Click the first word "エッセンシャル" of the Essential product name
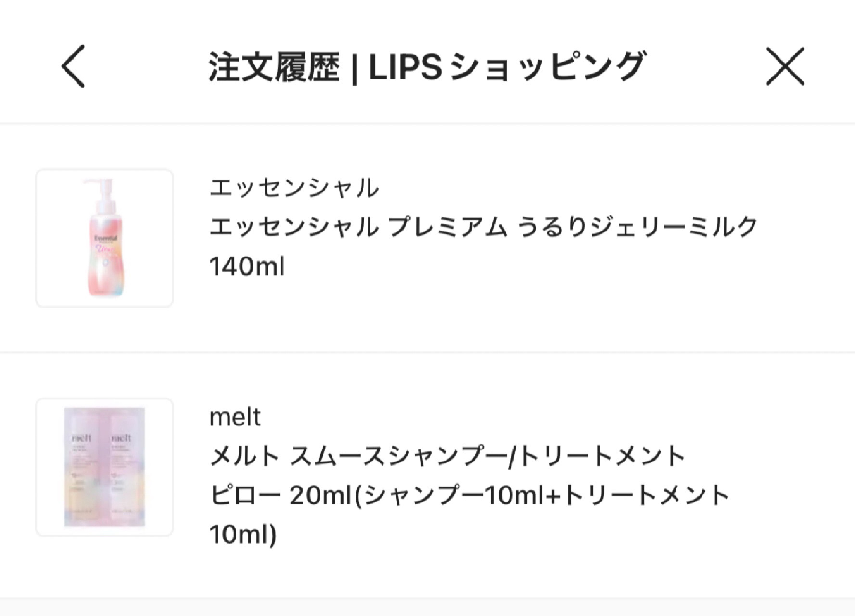This screenshot has height=616, width=855. click(x=294, y=227)
